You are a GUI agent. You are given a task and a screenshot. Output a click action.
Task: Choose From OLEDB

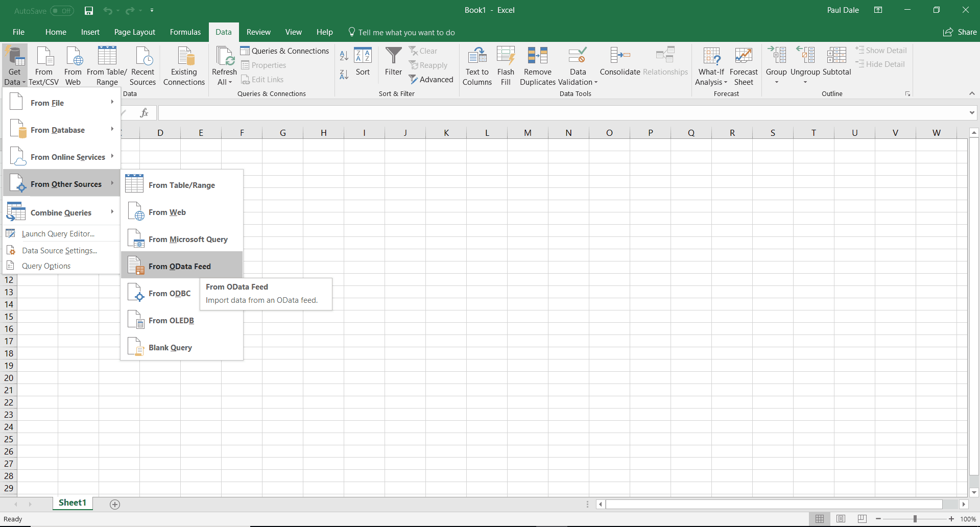182,320
